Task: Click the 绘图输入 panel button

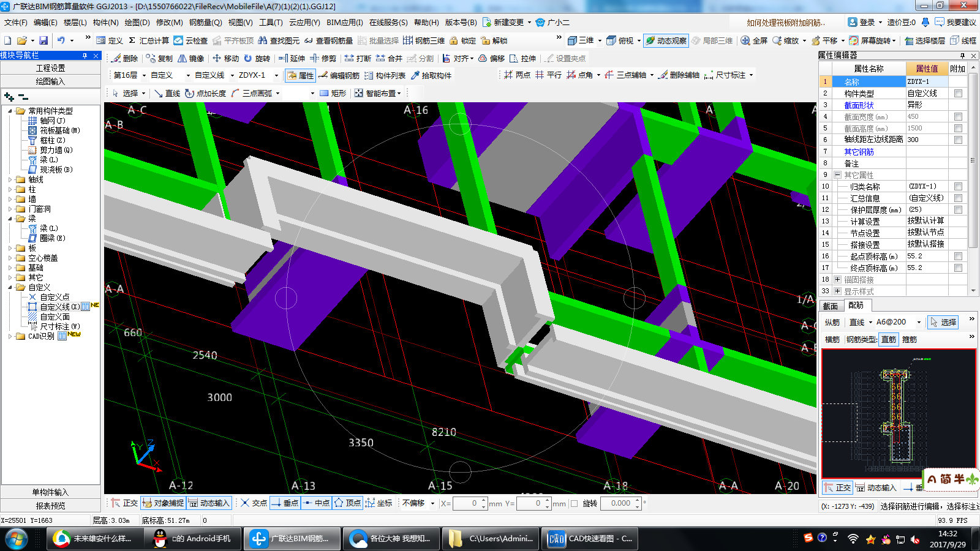Action: tap(50, 81)
